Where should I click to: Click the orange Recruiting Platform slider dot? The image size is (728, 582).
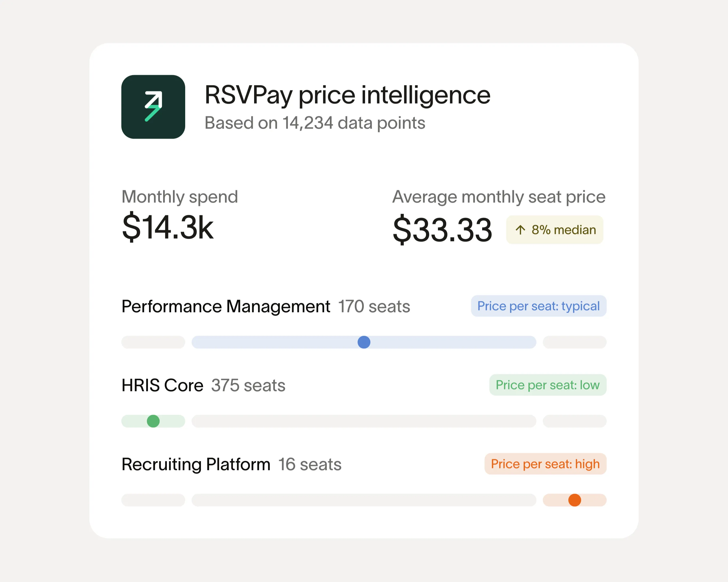click(x=574, y=500)
